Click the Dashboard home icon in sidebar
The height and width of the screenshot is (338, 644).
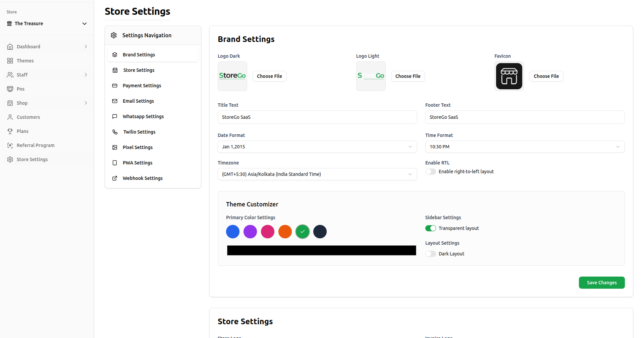tap(10, 47)
